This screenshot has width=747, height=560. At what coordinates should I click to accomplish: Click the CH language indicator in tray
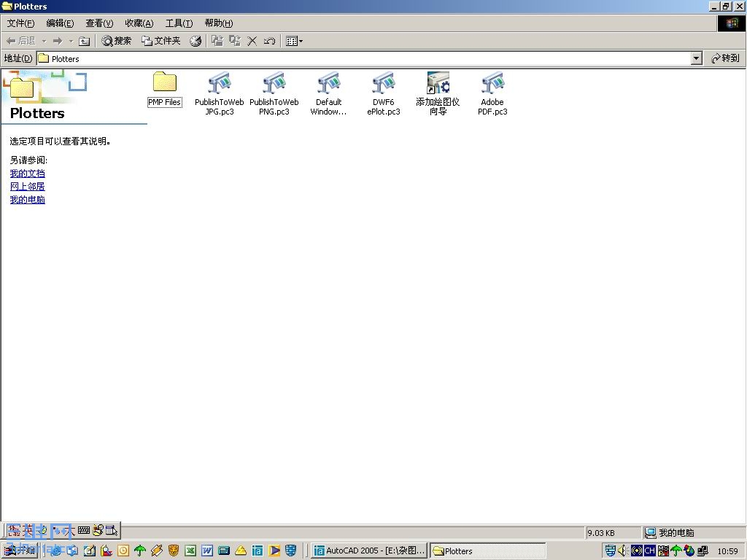point(649,551)
